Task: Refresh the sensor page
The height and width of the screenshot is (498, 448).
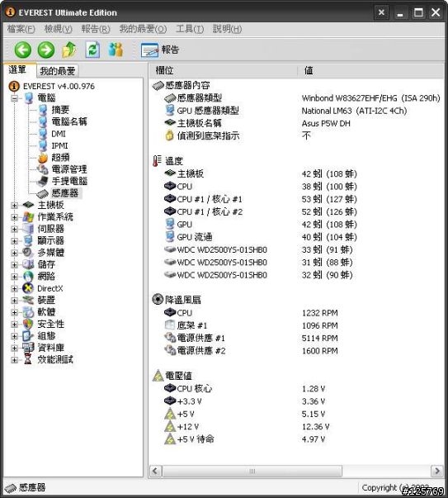Action: pyautogui.click(x=92, y=50)
